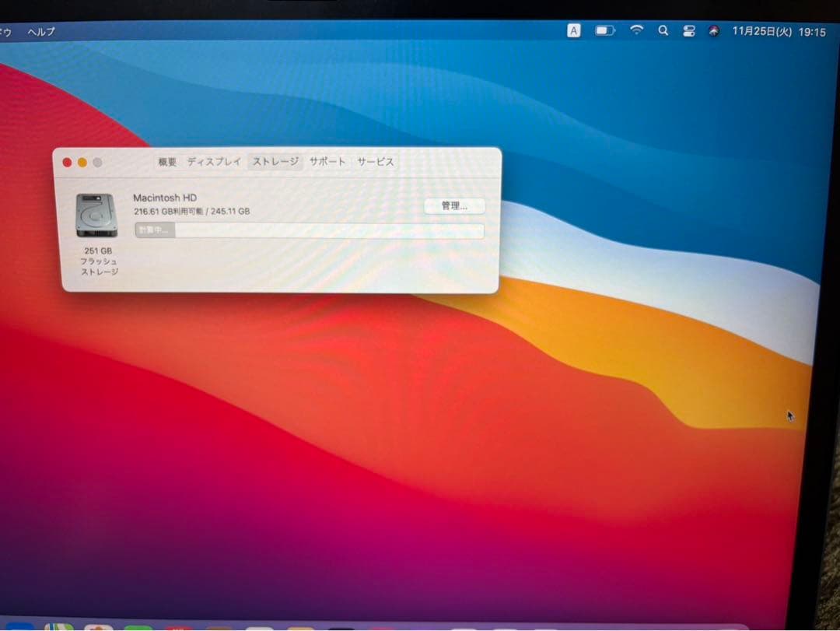Viewport: 840px width, 631px height.
Task: Open Control Center from menu bar
Action: click(688, 31)
